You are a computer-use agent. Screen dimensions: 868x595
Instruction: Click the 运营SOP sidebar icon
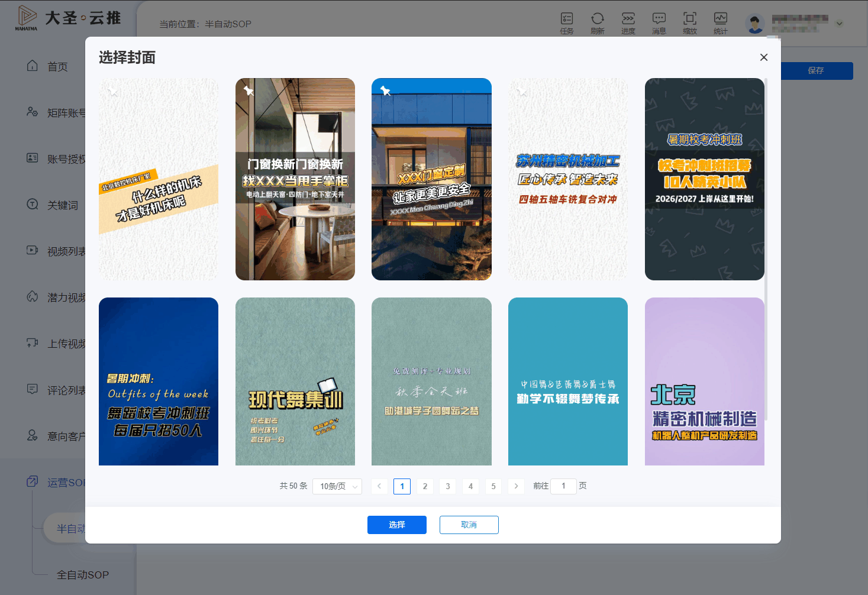(33, 481)
